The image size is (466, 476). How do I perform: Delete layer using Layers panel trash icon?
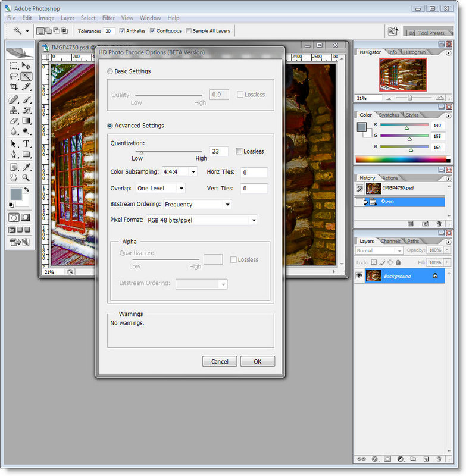439,459
